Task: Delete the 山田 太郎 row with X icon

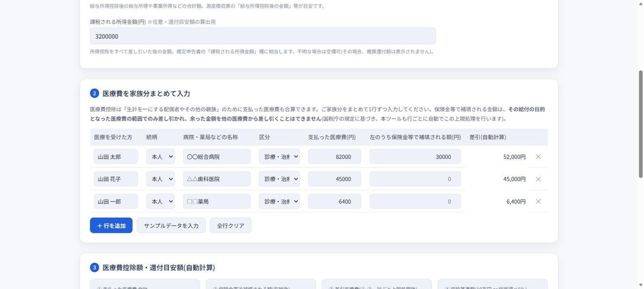Action: [x=538, y=157]
